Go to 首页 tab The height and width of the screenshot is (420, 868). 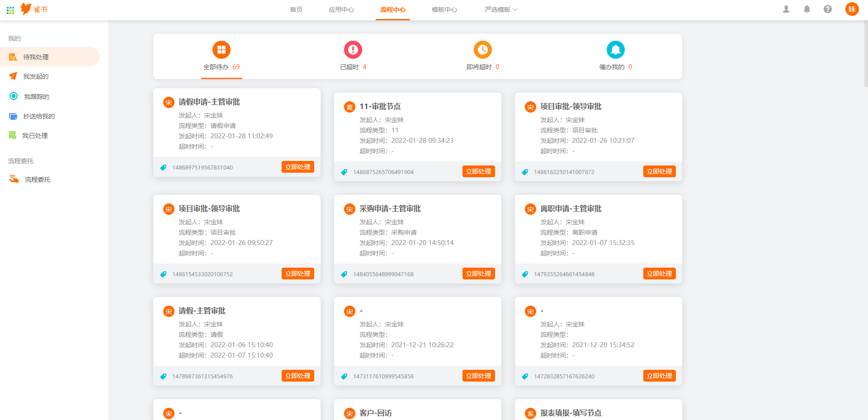coord(296,9)
